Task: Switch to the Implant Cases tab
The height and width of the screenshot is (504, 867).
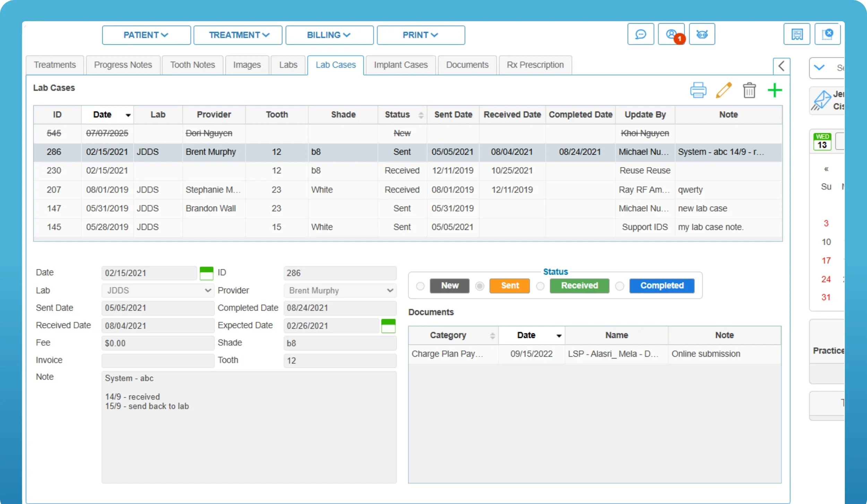Action: (401, 65)
